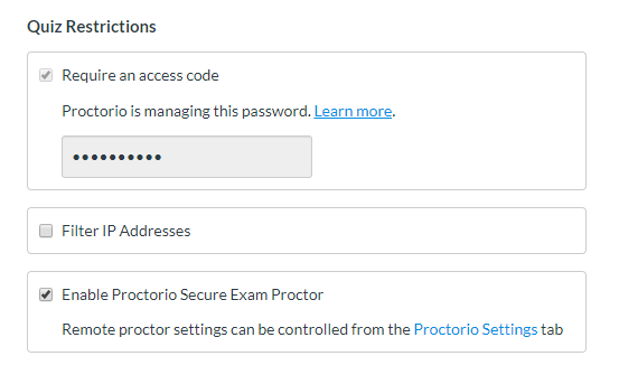618x384 pixels.
Task: Click the "Filter IP Addresses" label text
Action: [126, 231]
